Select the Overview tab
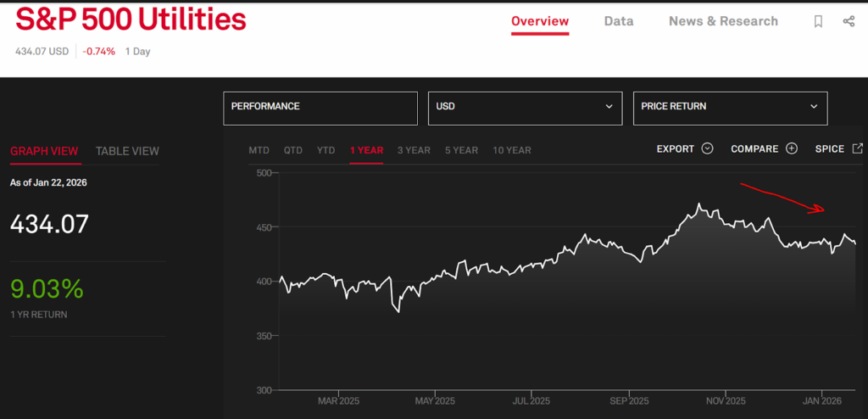868x419 pixels. [x=540, y=21]
